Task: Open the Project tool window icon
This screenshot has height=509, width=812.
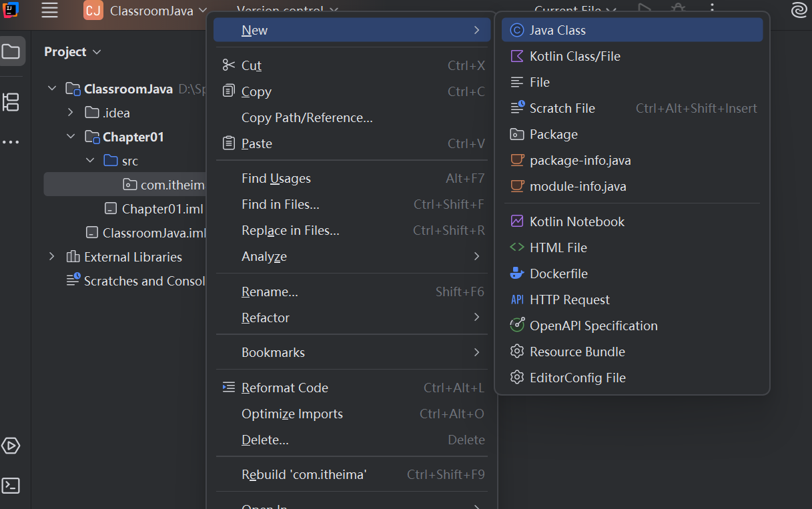Action: coord(11,51)
